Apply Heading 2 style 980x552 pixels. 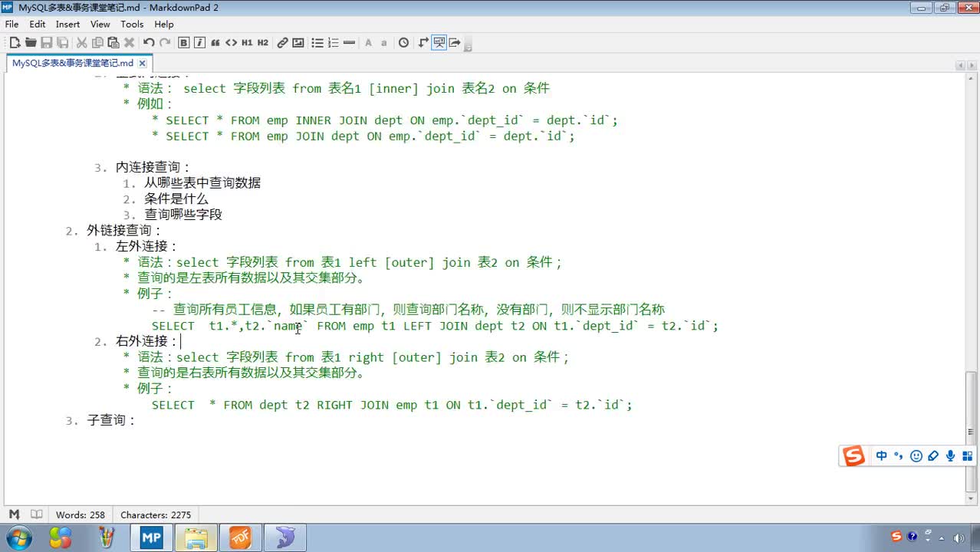263,43
